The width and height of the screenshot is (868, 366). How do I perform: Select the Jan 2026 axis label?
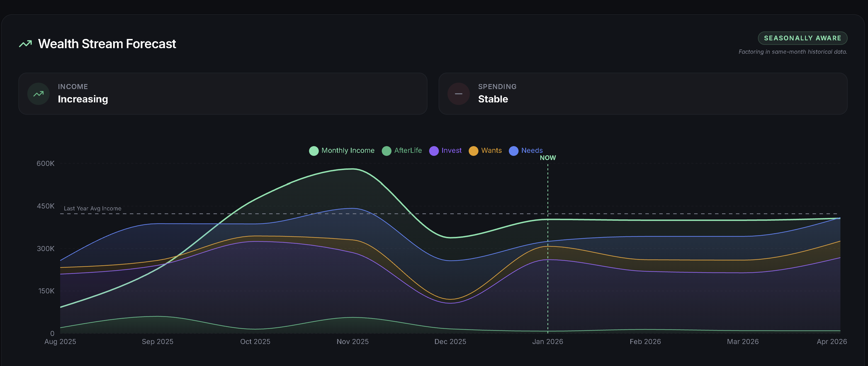(x=547, y=342)
